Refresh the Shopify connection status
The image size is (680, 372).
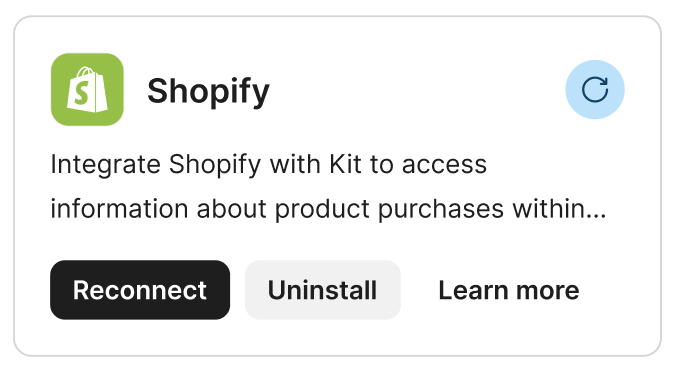pos(595,89)
